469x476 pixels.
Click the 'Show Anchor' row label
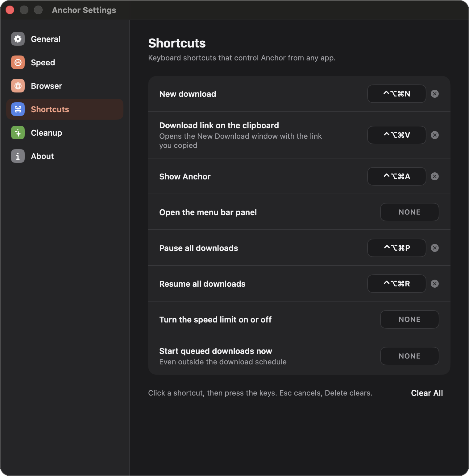[x=185, y=177]
